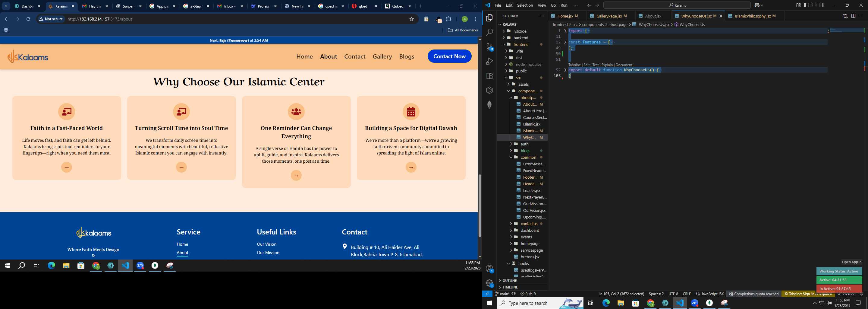Open the Explorer view in VS Code activity bar
868x309 pixels.
(489, 18)
